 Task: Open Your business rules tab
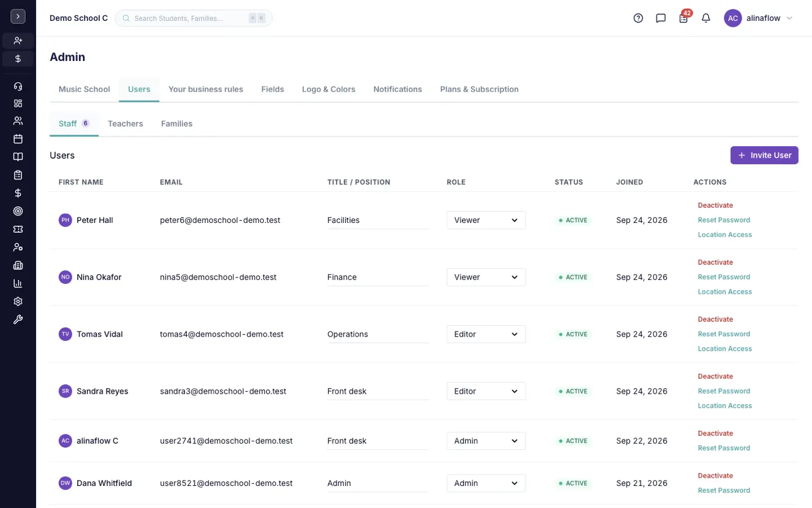(x=206, y=89)
